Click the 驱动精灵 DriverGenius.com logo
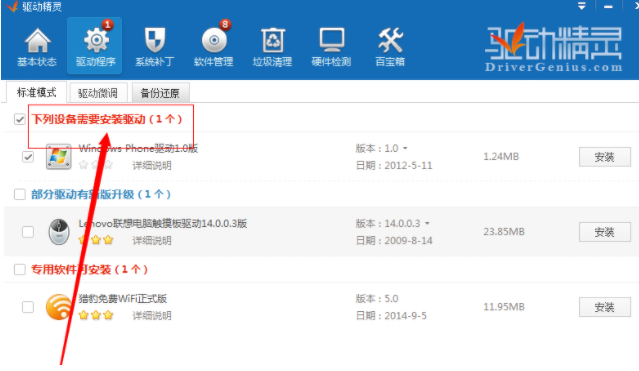 (554, 48)
